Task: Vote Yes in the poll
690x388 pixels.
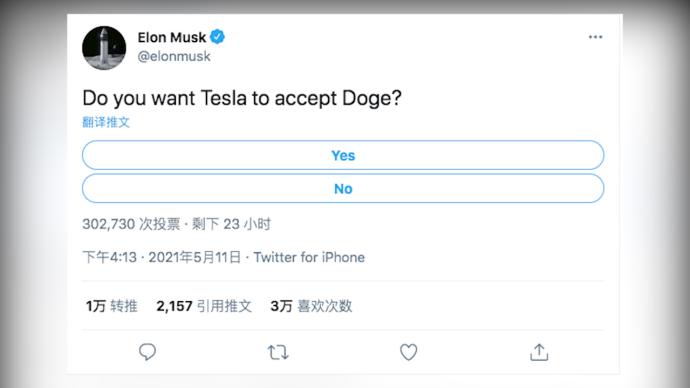Action: [x=343, y=155]
